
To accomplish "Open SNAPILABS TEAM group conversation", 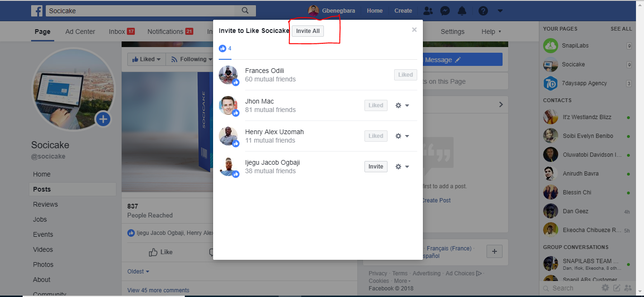I will (587, 264).
